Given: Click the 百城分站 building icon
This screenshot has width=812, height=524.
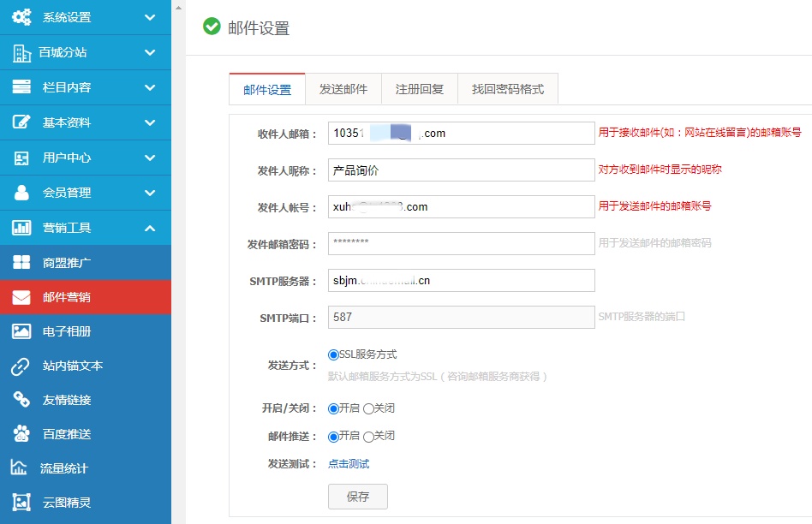Looking at the screenshot, I should (21, 53).
